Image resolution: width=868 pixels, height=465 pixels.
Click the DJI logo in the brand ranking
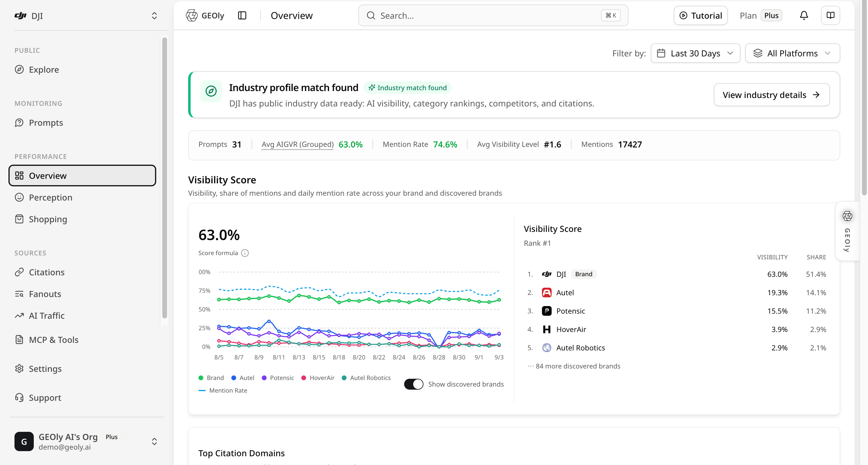546,274
